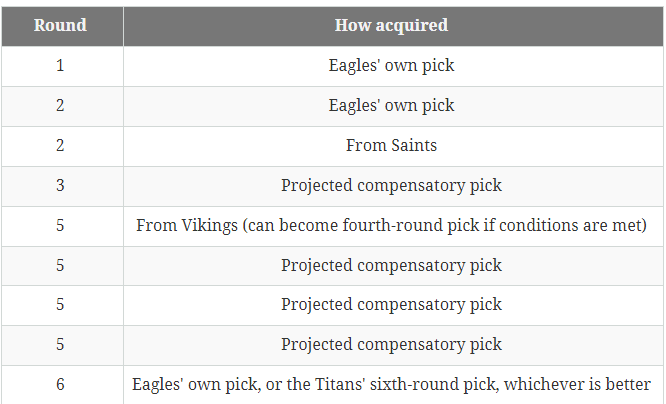Click the From Vikings conditional pick row
The image size is (666, 404).
332,226
